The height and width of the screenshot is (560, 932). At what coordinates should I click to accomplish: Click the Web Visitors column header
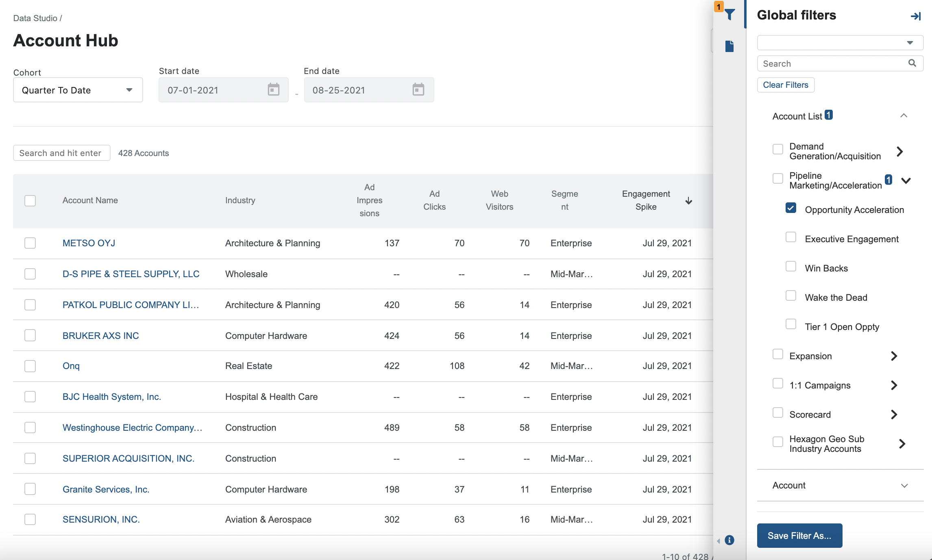point(499,200)
